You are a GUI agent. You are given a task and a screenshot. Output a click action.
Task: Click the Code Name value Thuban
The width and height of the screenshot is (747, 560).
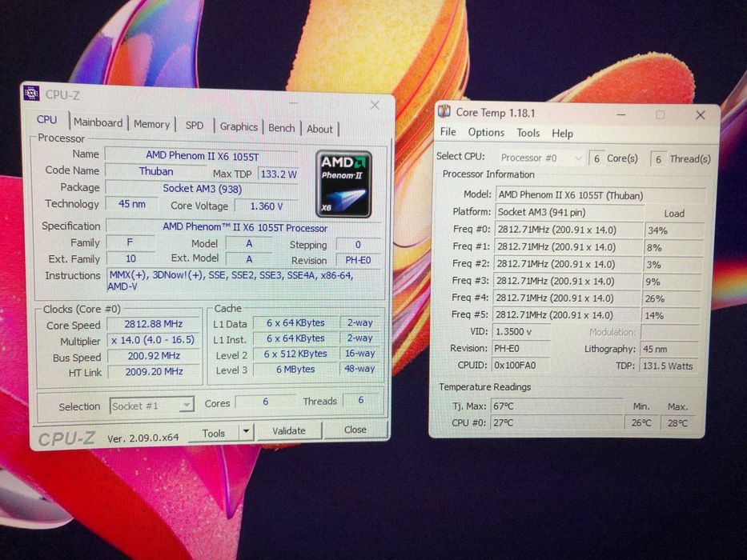click(x=156, y=171)
